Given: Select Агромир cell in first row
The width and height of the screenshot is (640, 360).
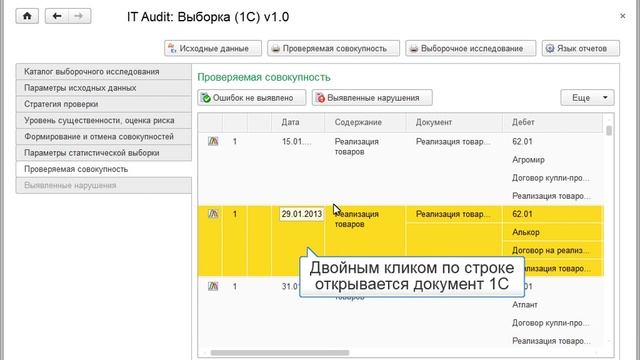Looking at the screenshot, I should (x=528, y=160).
